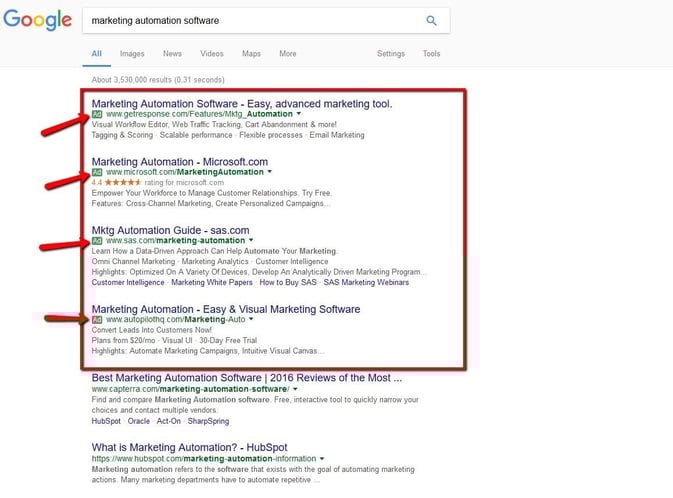Open the Marketing White Papers sitelink
The height and width of the screenshot is (498, 673).
tap(212, 282)
